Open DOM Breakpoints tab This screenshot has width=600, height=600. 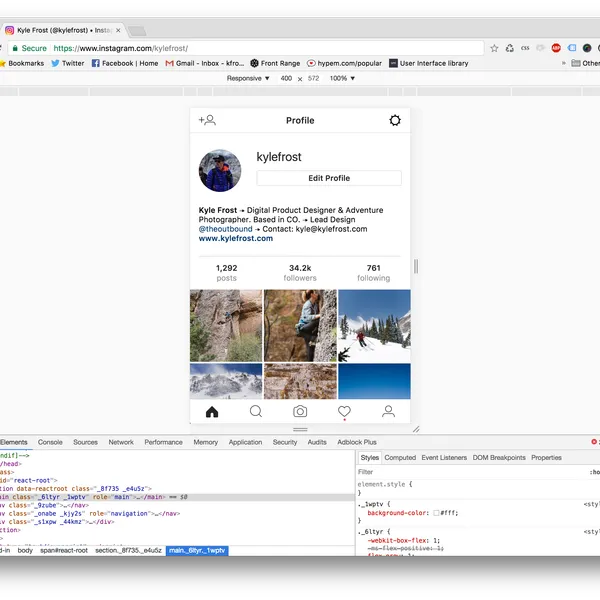[x=499, y=458]
